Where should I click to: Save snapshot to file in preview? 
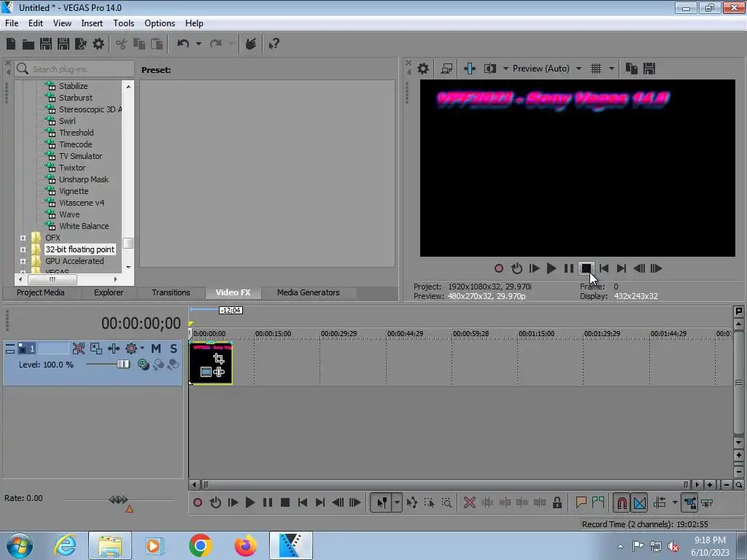649,69
